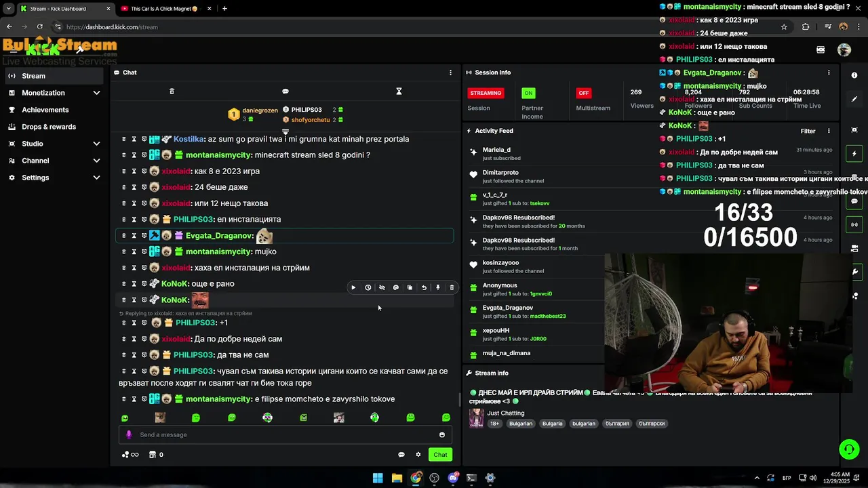The height and width of the screenshot is (488, 868).
Task: Open the Chat panel three-dot menu
Action: (450, 73)
